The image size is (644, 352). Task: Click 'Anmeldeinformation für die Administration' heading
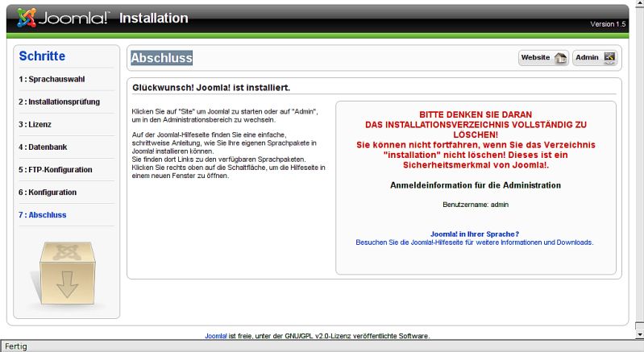click(x=476, y=185)
